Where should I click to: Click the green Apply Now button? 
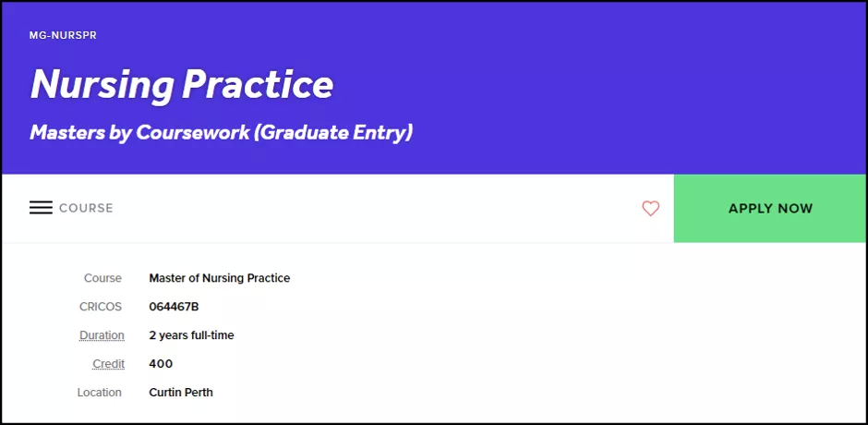click(x=770, y=209)
